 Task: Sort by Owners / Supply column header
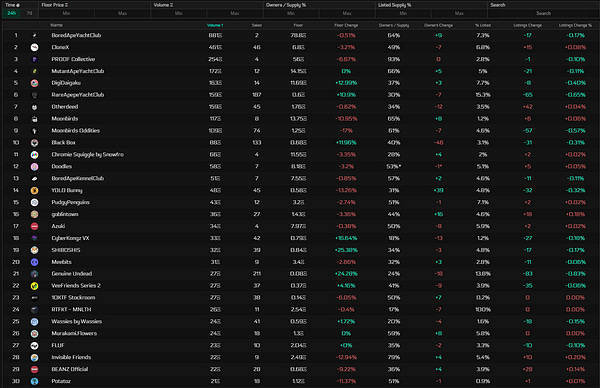(394, 25)
